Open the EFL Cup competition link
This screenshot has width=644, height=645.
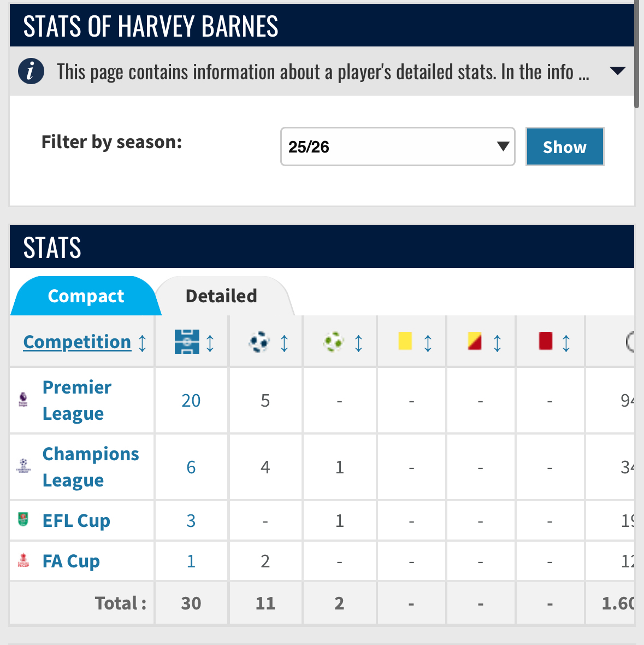(x=76, y=520)
